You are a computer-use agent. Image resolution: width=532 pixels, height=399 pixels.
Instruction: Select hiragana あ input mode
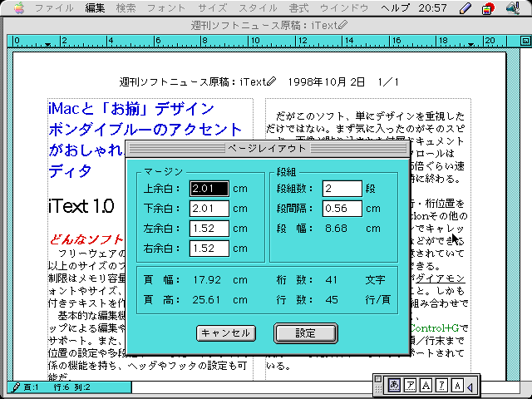394,386
